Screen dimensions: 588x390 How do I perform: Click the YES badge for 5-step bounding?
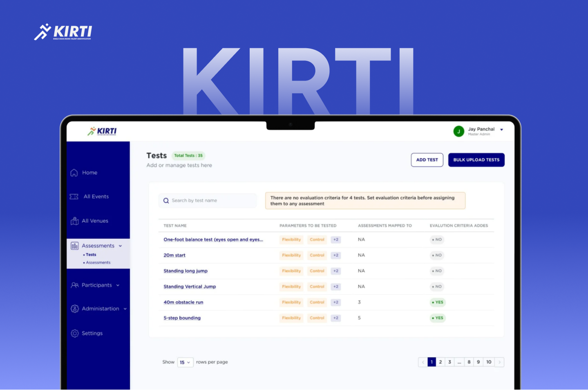[x=438, y=318]
